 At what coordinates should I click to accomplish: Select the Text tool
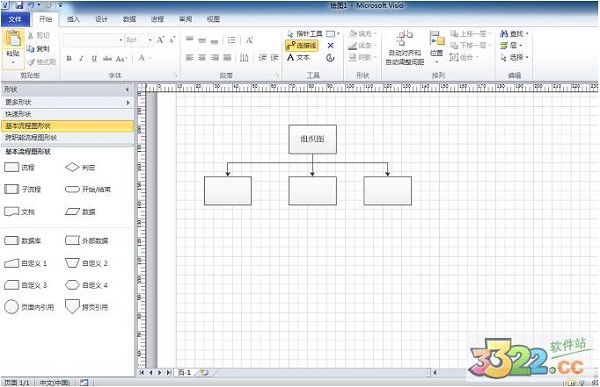click(298, 57)
